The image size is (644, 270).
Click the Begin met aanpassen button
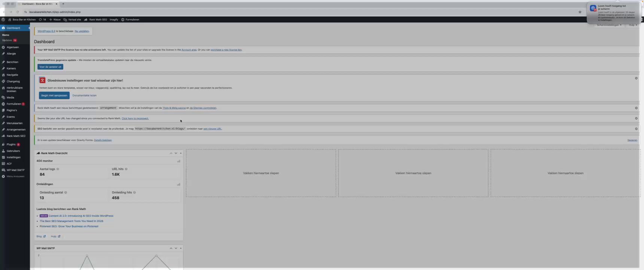coord(54,96)
